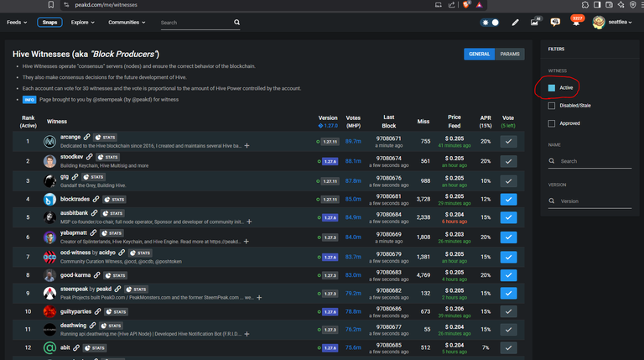The image size is (644, 360).
Task: Click the search magnifier icon in header
Action: pos(237,22)
